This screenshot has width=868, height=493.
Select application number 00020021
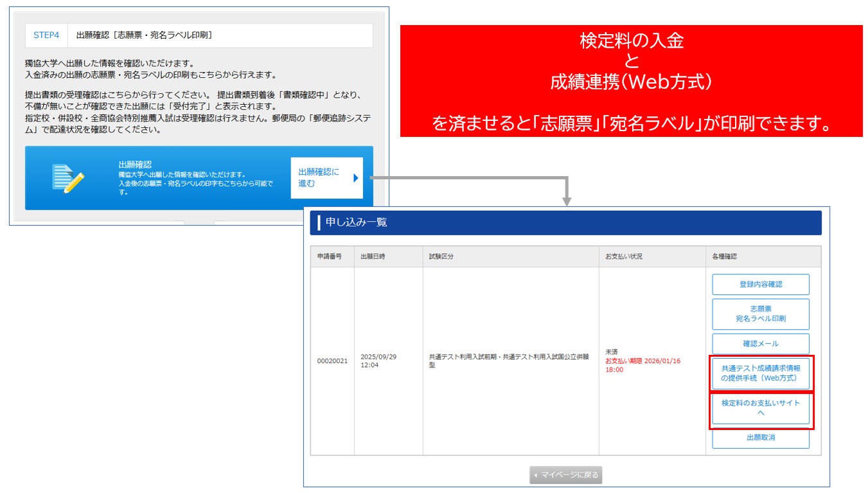tap(332, 361)
